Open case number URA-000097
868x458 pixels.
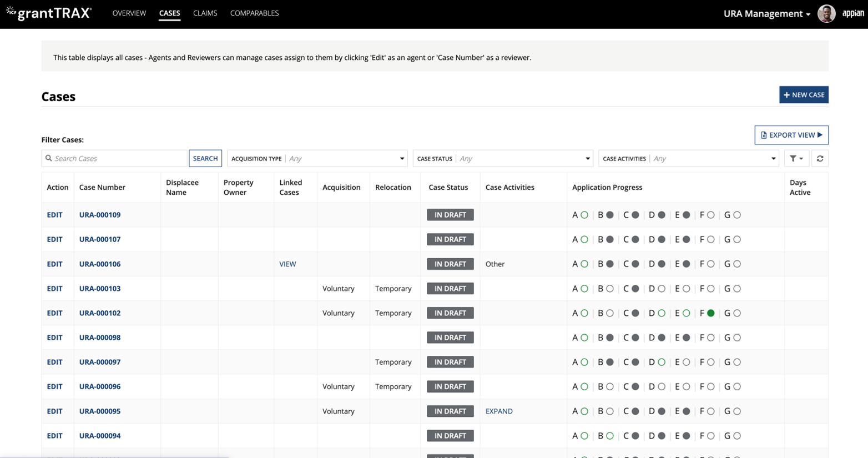point(100,362)
